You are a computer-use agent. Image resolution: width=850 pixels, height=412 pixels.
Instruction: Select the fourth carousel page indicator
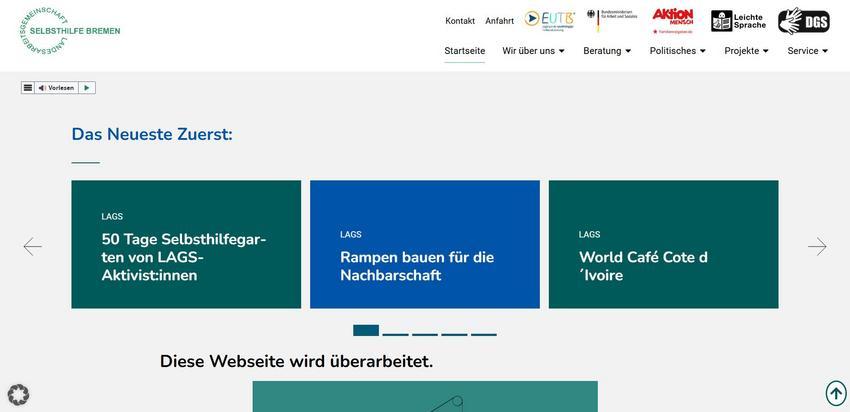pos(454,334)
